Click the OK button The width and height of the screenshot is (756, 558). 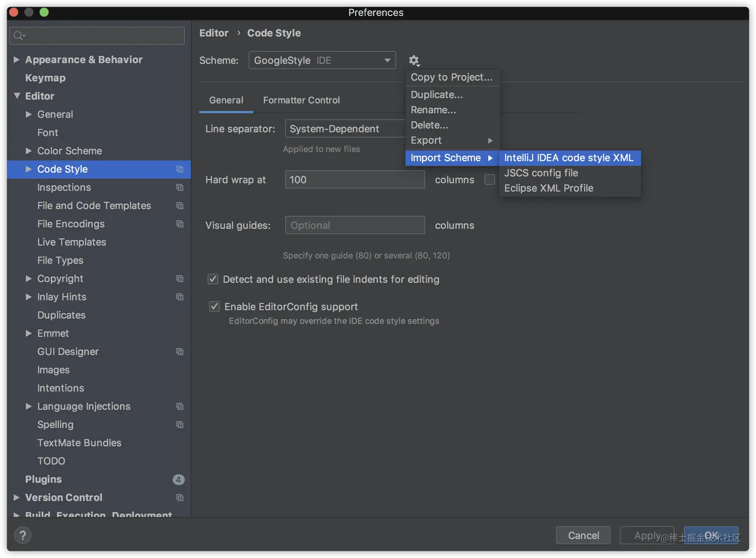coord(711,536)
